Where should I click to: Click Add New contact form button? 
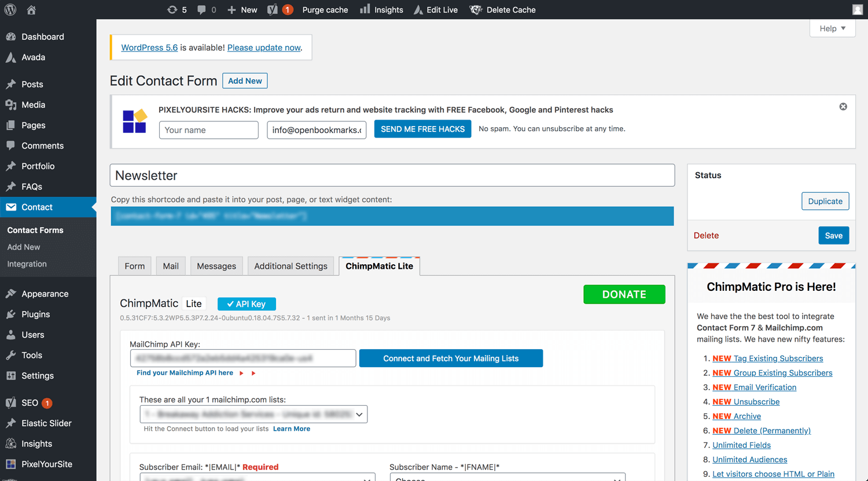click(x=245, y=81)
